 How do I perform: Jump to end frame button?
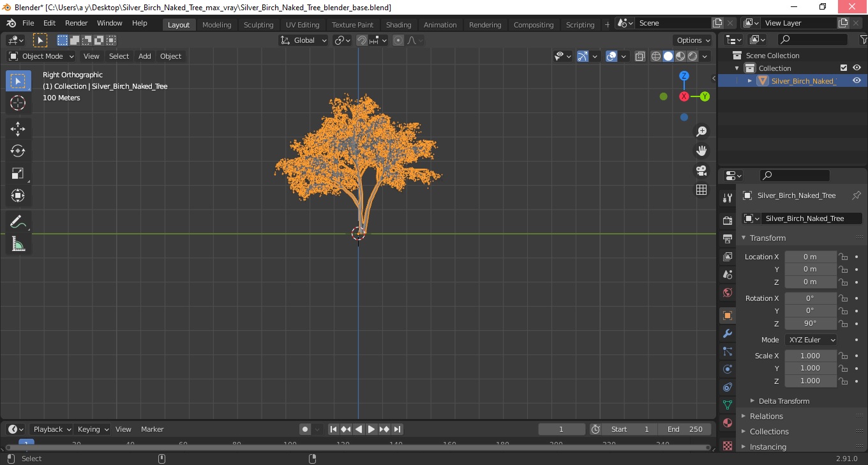[x=397, y=429]
